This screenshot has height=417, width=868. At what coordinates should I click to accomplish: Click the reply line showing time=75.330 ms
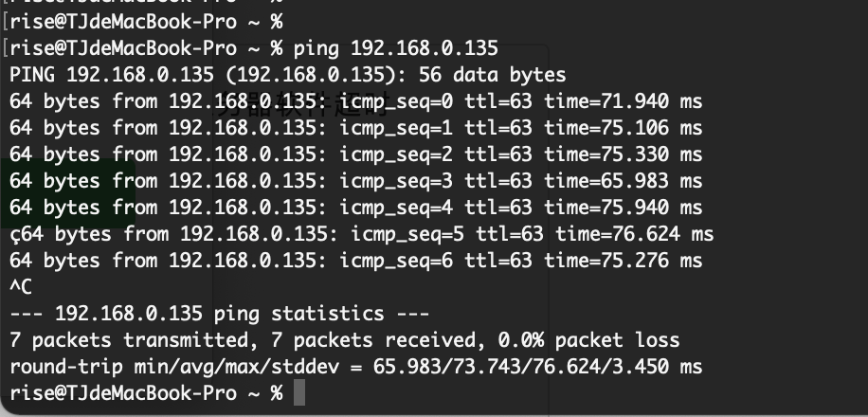(355, 154)
